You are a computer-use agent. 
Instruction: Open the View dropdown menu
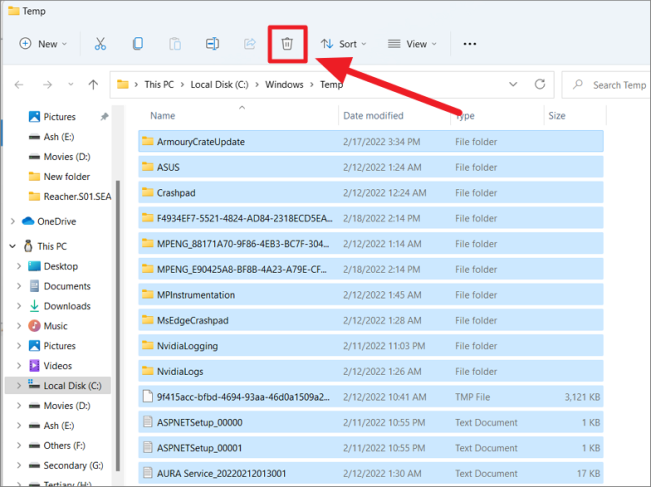point(412,44)
